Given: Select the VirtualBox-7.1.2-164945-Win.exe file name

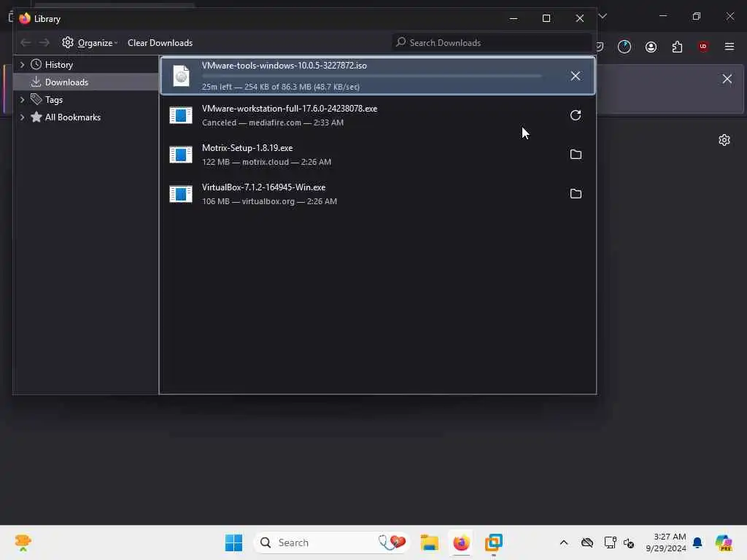Looking at the screenshot, I should [264, 187].
